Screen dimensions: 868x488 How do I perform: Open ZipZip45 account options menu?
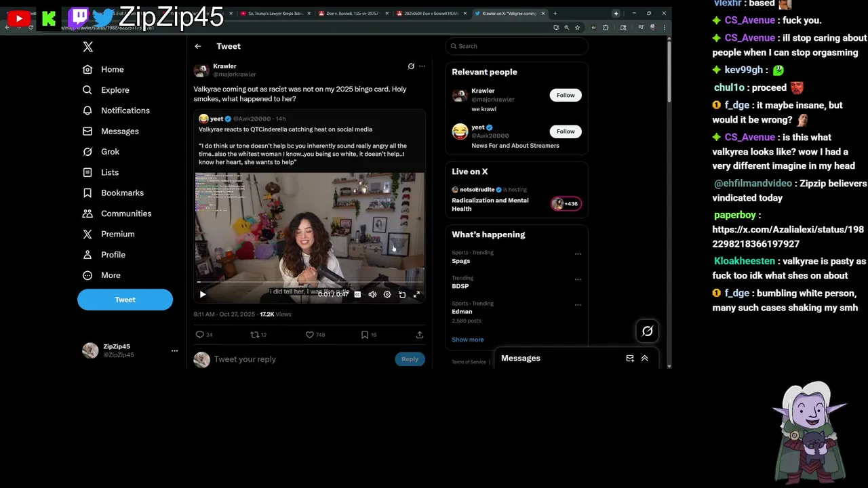click(174, 350)
